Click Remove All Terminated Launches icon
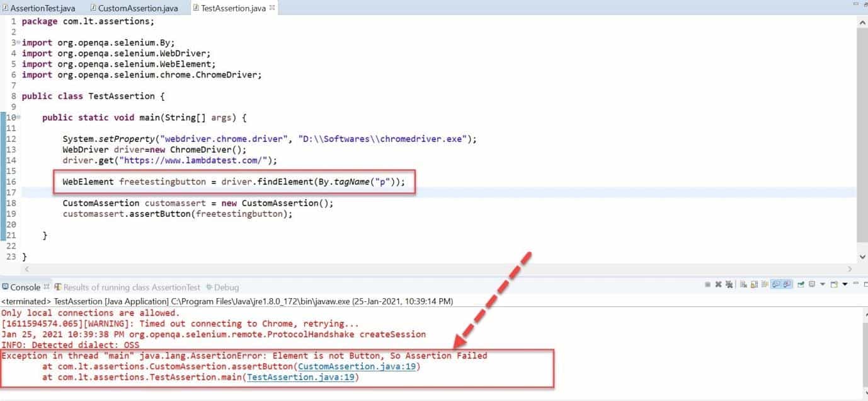 click(x=729, y=284)
